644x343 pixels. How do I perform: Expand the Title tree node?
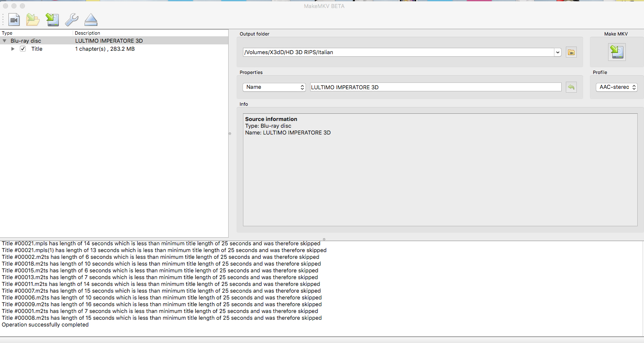tap(13, 49)
